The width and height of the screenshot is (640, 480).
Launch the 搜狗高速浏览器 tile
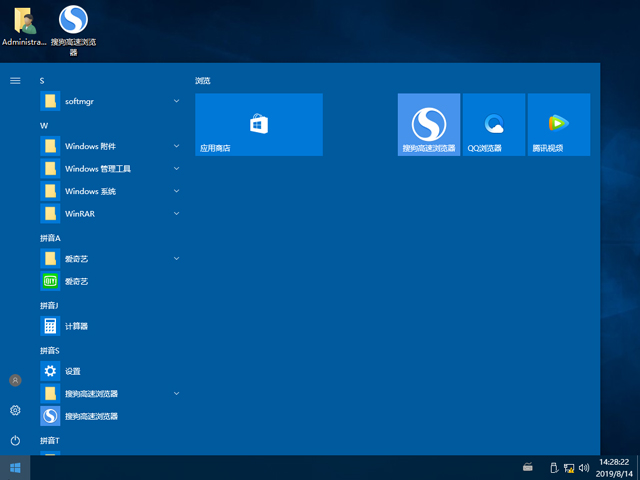(x=429, y=124)
